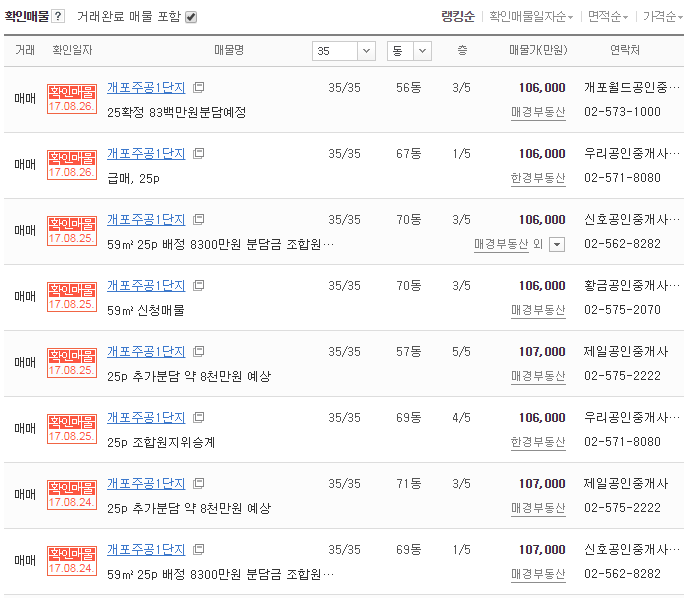The image size is (698, 598).
Task: Click the 급매, 25p description
Action: tap(133, 179)
